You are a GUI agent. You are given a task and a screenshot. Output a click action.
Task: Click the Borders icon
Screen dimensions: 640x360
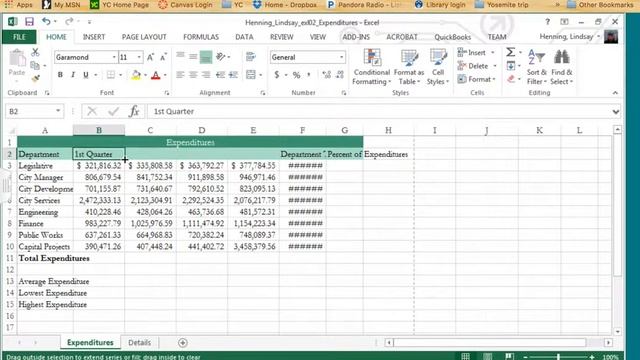pyautogui.click(x=111, y=75)
